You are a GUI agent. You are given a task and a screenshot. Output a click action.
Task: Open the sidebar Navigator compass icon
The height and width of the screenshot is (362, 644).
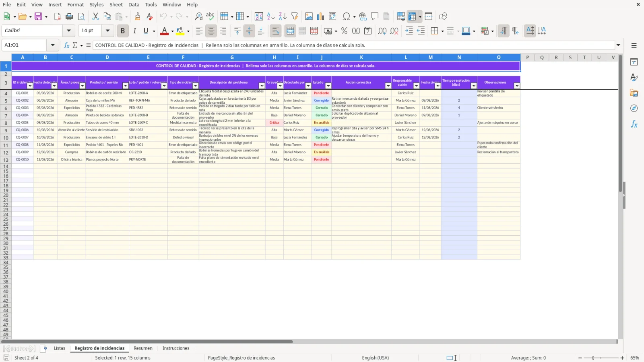[634, 109]
